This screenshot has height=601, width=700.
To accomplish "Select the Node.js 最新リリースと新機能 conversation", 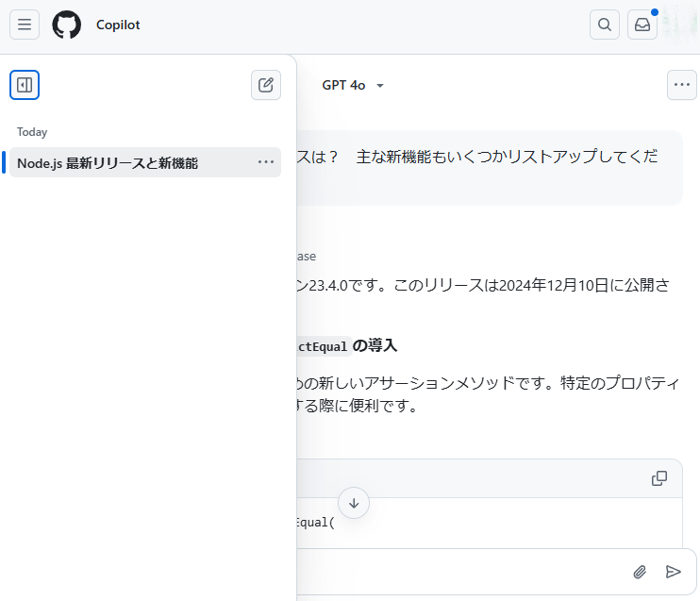I will (145, 162).
